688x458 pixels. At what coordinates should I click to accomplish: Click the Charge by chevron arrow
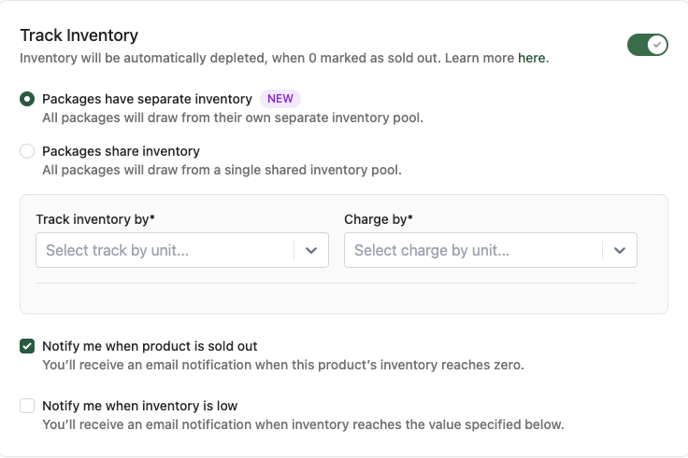(x=620, y=251)
